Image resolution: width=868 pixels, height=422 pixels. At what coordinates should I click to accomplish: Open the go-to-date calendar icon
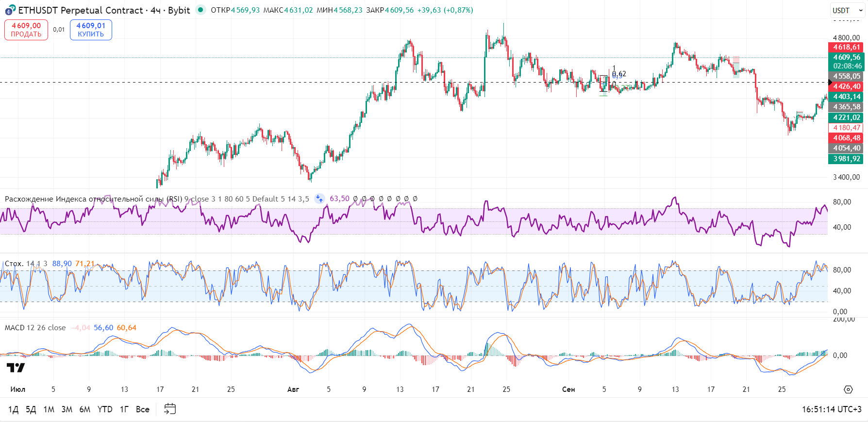pyautogui.click(x=170, y=409)
